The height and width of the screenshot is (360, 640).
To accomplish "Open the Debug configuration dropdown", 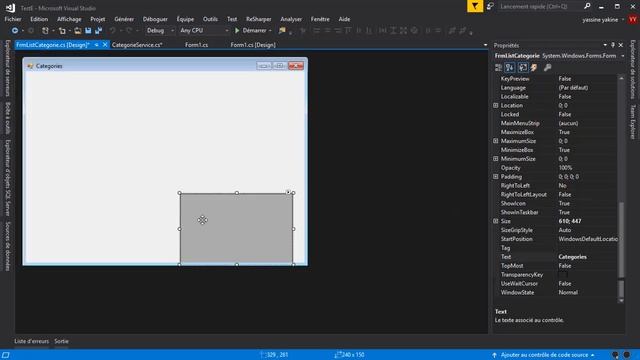I will 160,31.
